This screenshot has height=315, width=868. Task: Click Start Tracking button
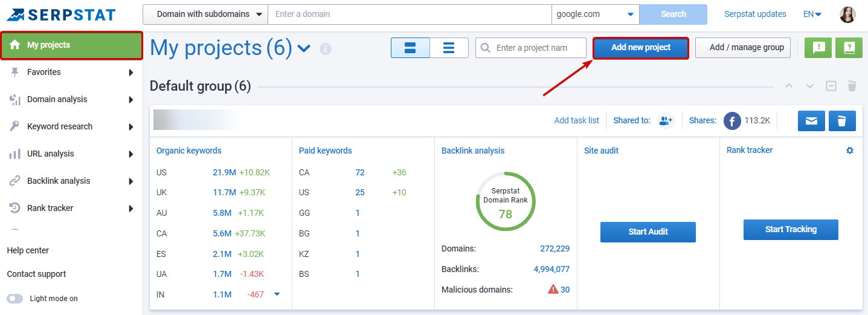pyautogui.click(x=791, y=230)
